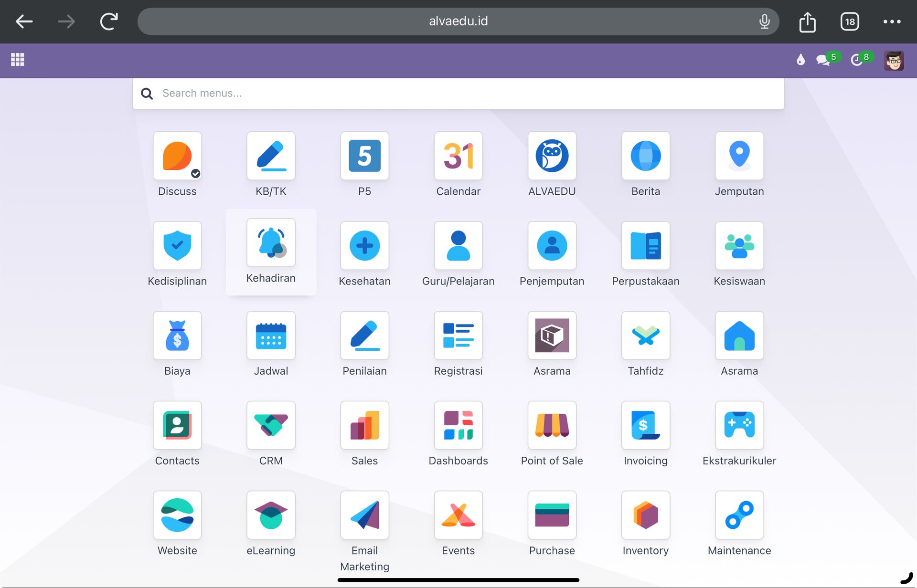
Task: Open the Jadwal schedule app
Action: pyautogui.click(x=271, y=336)
